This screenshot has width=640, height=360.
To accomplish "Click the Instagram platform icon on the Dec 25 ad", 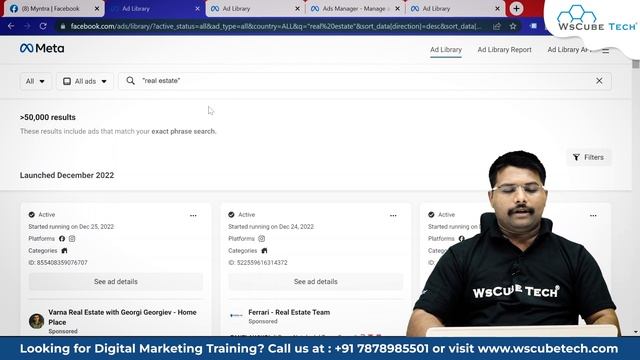I will click(72, 239).
